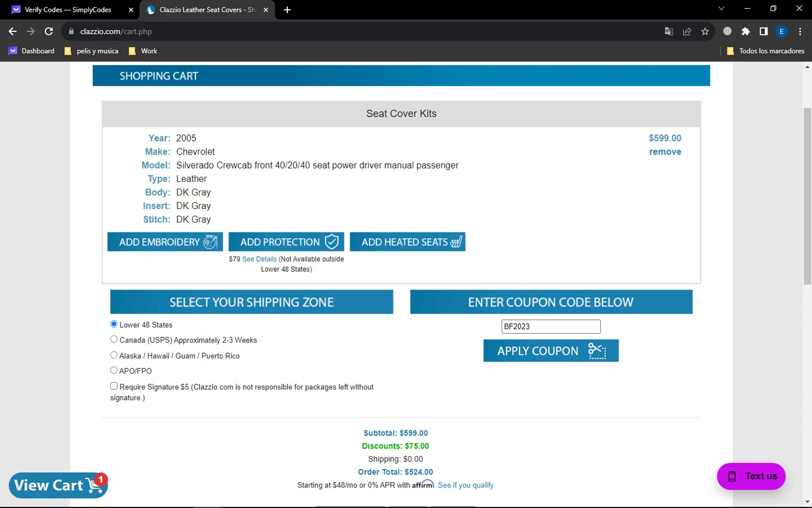Open the Dashboard bookmark
This screenshot has width=812, height=508.
32,51
